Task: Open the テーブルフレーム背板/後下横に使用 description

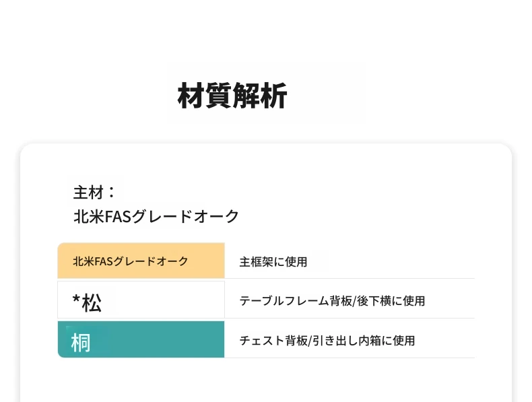Action: pos(332,301)
